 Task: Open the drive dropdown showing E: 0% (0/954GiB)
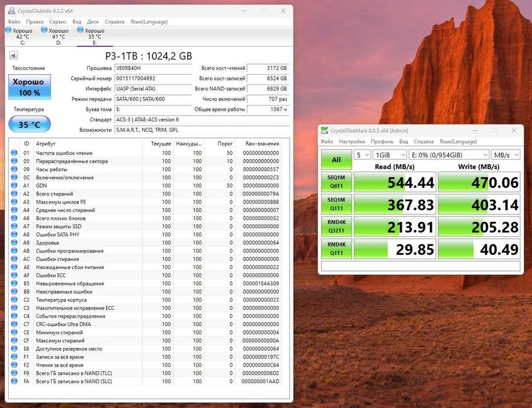tap(449, 155)
